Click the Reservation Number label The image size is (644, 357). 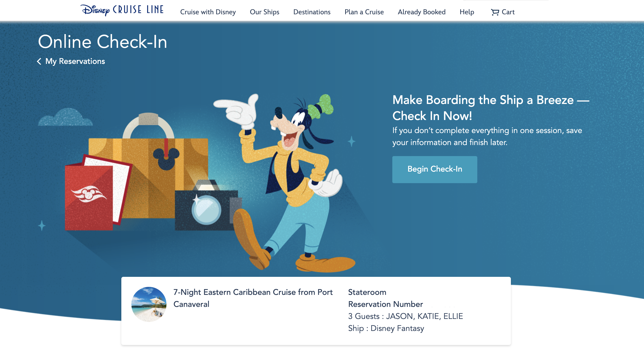coord(385,304)
